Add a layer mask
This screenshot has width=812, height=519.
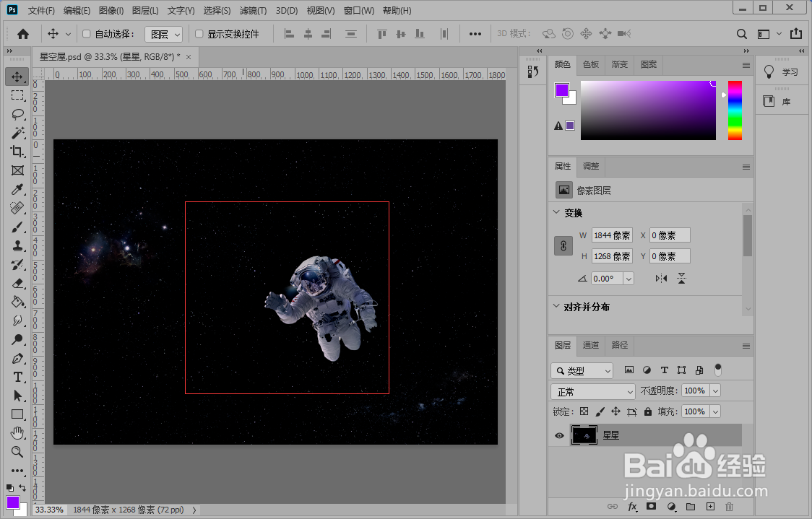click(651, 507)
